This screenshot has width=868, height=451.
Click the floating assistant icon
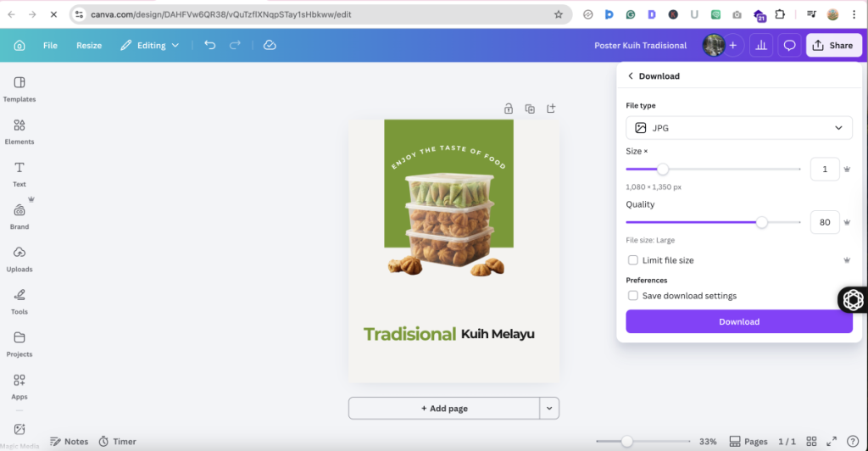tap(853, 299)
